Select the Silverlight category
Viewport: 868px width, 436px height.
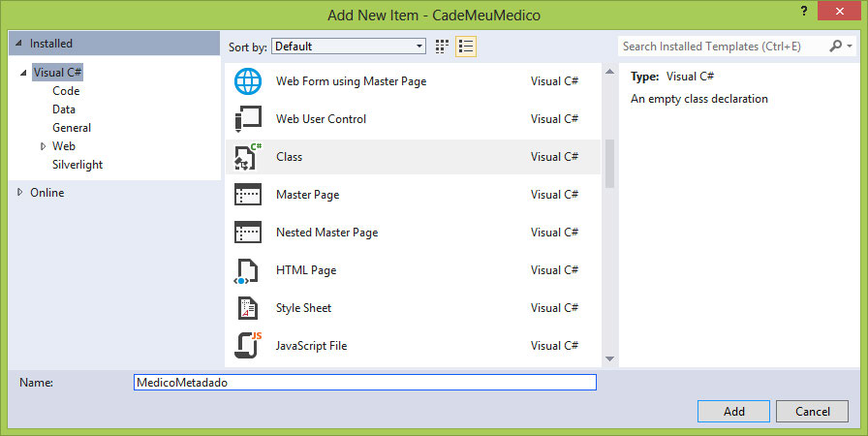tap(77, 165)
